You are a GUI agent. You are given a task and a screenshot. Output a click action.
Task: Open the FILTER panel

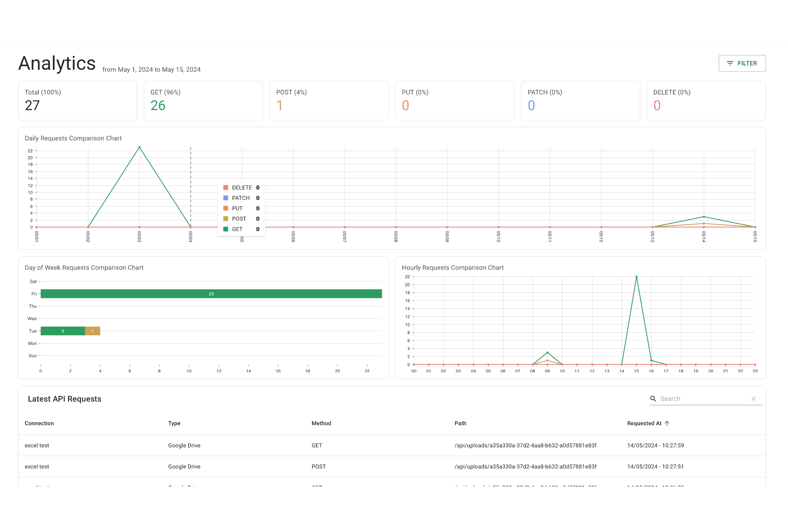click(742, 63)
